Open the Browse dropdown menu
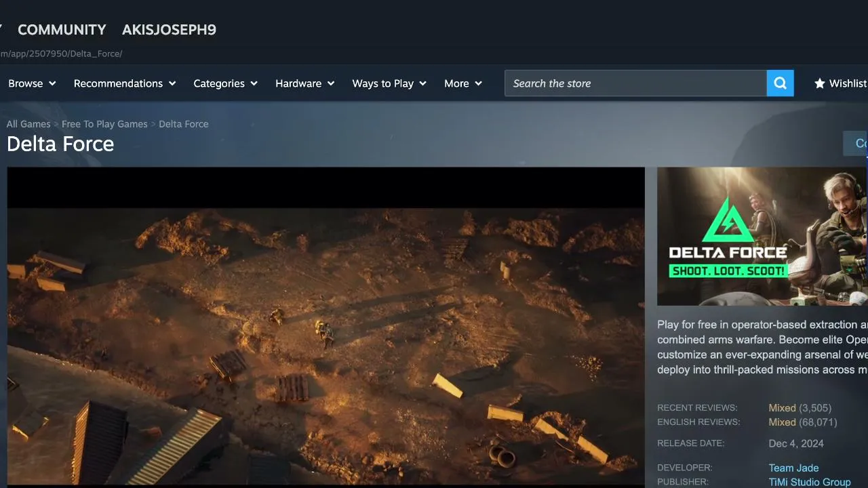The image size is (868, 488). (x=32, y=83)
